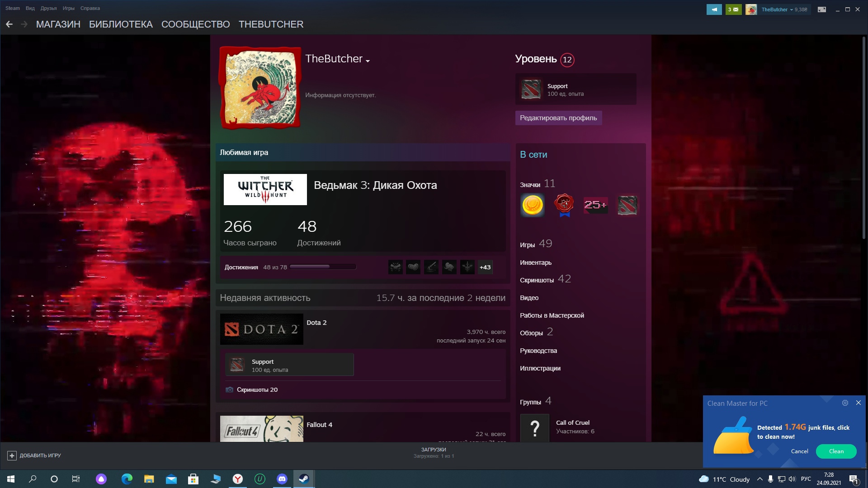
Task: Open Ведьмак 3: Дикая Охота game link
Action: (375, 185)
